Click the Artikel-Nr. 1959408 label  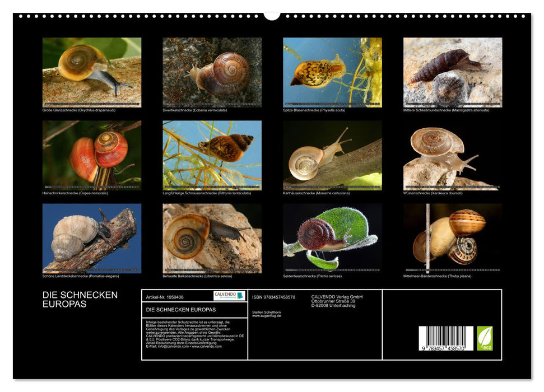point(166,297)
